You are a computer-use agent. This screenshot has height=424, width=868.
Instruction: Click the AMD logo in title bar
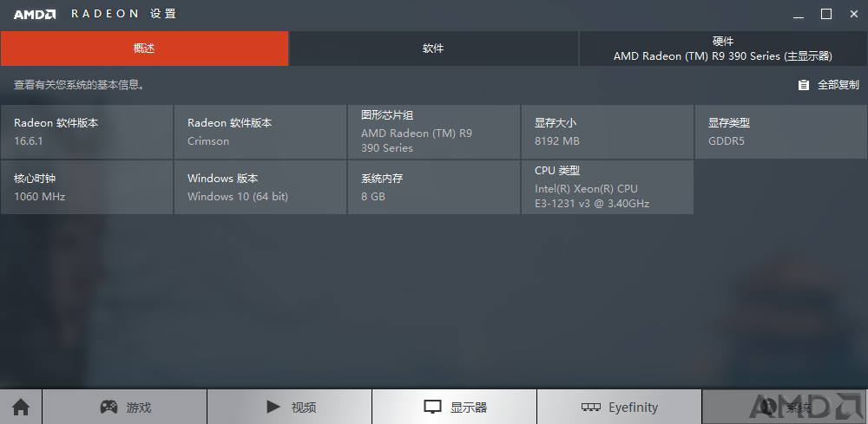coord(35,15)
